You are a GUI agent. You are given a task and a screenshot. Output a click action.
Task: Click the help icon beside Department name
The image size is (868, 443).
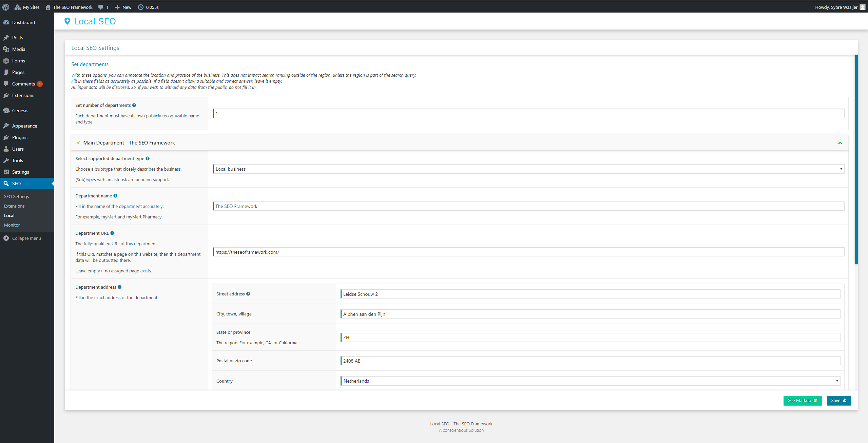(x=115, y=196)
